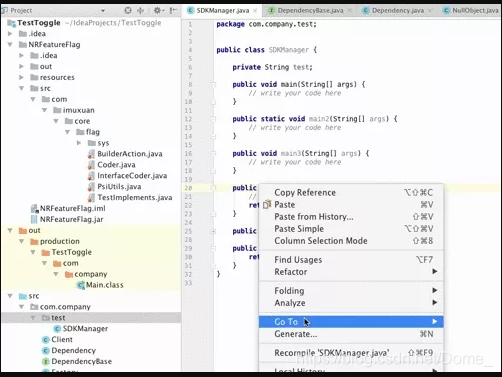Open the Folding submenu

351,291
